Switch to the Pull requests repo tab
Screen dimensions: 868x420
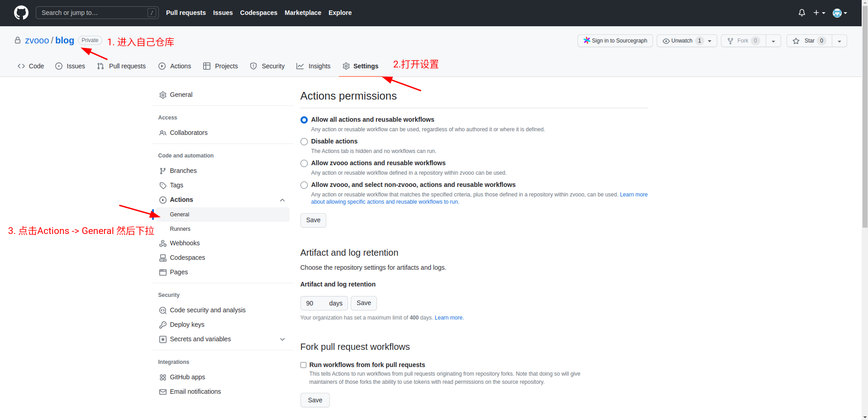coord(121,66)
